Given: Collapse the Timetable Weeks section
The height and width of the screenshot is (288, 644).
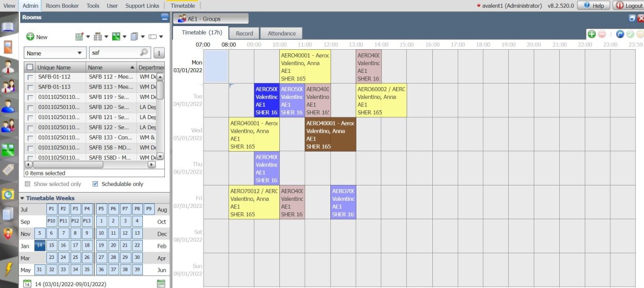Looking at the screenshot, I should [x=23, y=199].
